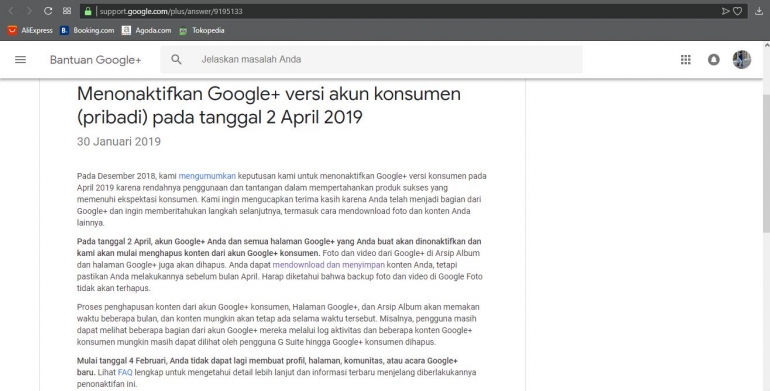Open the account profile avatar
770x391 pixels.
tap(742, 59)
